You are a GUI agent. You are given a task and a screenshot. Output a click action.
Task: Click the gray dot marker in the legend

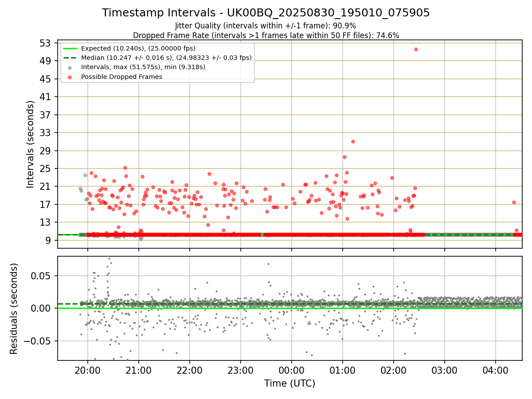(x=70, y=67)
